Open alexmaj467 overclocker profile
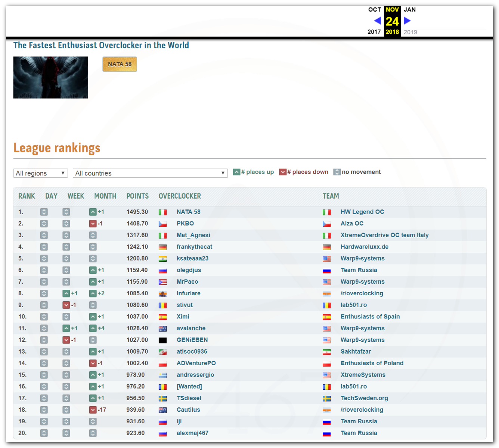Image resolution: width=499 pixels, height=448 pixels. (x=193, y=433)
